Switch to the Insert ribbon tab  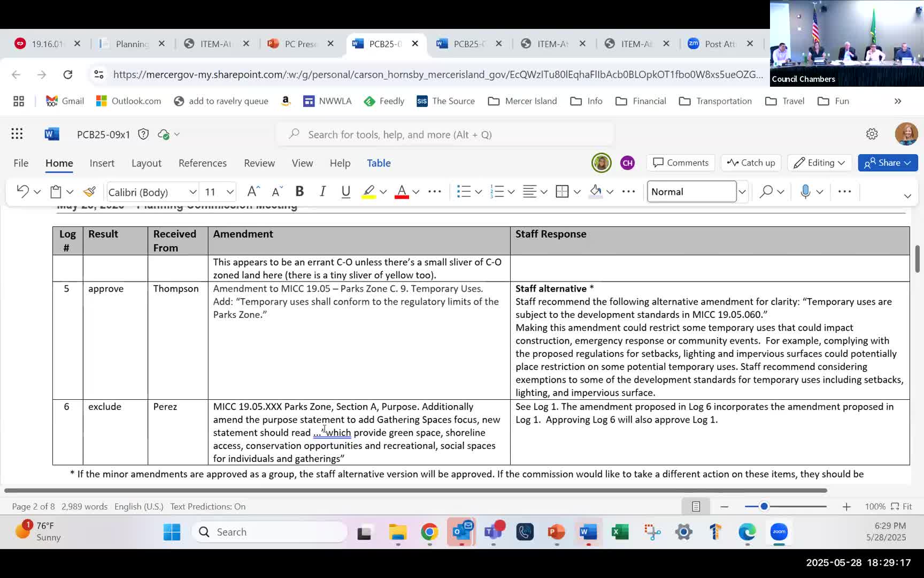tap(102, 163)
